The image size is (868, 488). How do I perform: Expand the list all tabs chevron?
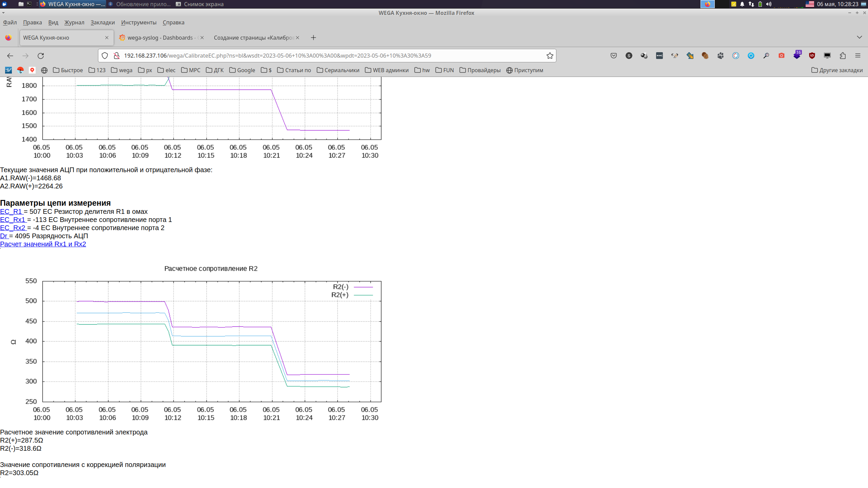859,37
